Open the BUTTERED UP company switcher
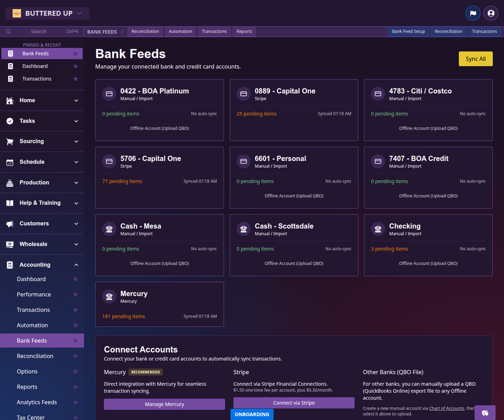Viewport: 504px width, 420px height. (47, 13)
